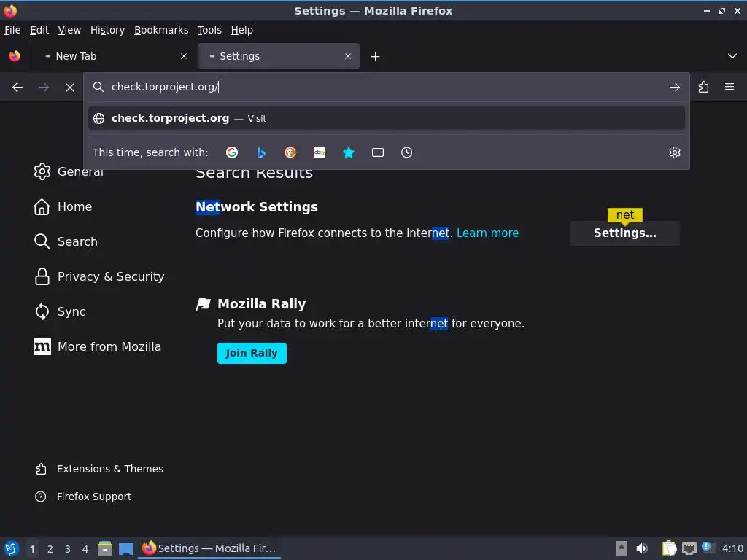Viewport: 747px width, 560px height.
Task: Open the volume control in system tray
Action: (x=642, y=548)
